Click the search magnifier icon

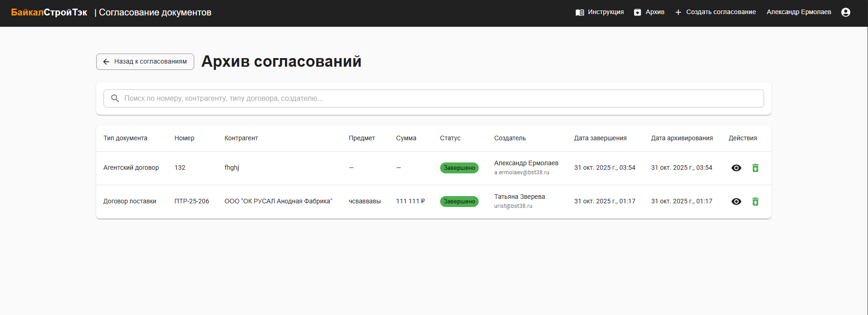pos(115,98)
